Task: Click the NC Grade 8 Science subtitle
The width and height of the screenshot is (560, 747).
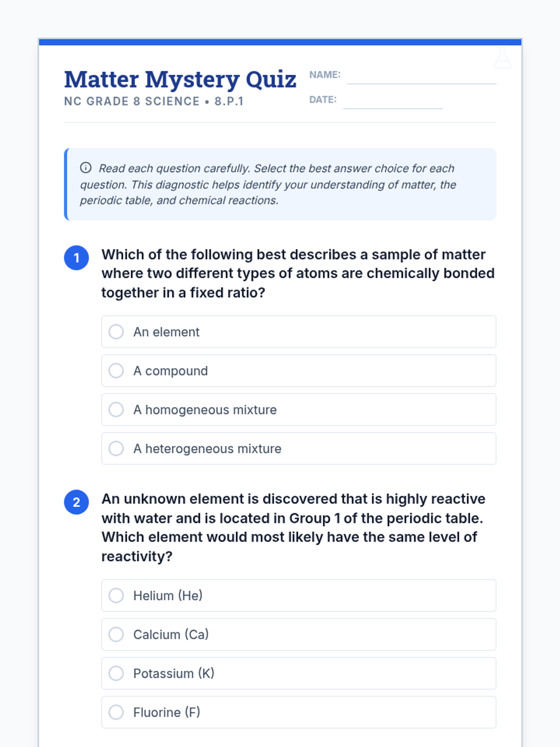Action: pos(154,101)
